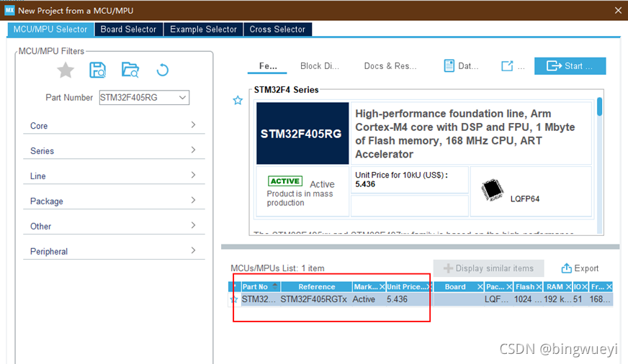Sort list by Part No column
628x364 pixels.
[260, 287]
